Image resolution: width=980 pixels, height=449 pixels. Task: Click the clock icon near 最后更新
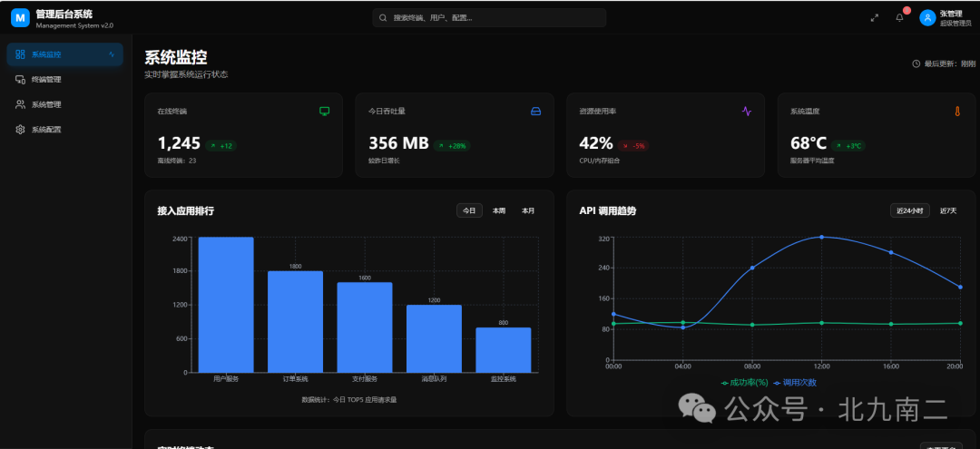point(916,63)
